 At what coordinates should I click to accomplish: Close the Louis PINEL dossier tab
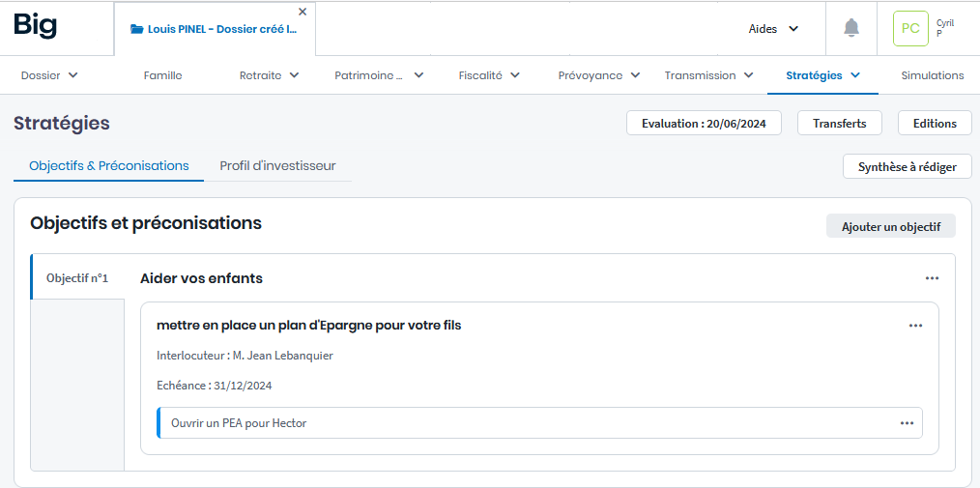coord(303,12)
